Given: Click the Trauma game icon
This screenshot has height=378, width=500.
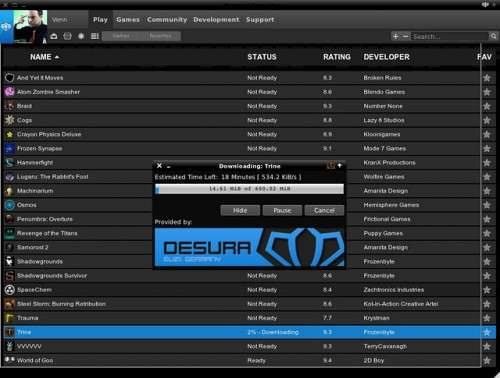Looking at the screenshot, I should 10,318.
